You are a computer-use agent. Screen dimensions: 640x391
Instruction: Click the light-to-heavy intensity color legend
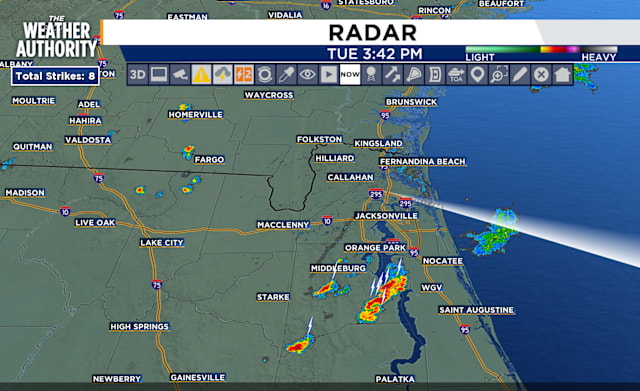pos(541,49)
